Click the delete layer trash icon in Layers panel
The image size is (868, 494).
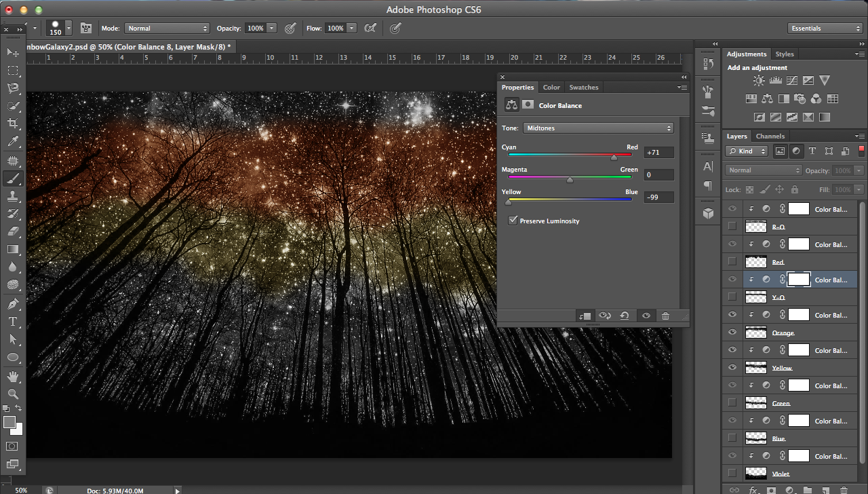844,489
